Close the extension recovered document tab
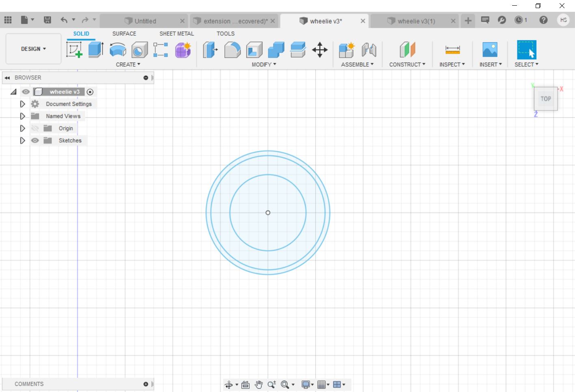 point(273,21)
